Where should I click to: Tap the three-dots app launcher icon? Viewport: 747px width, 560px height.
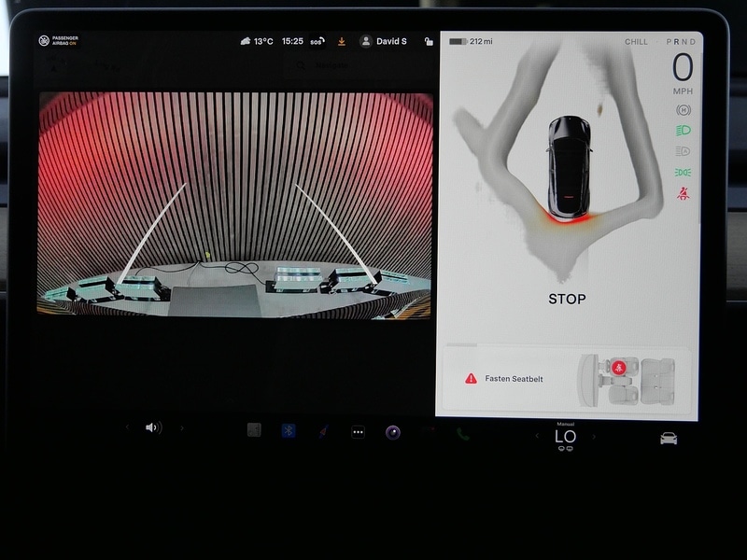pos(358,431)
